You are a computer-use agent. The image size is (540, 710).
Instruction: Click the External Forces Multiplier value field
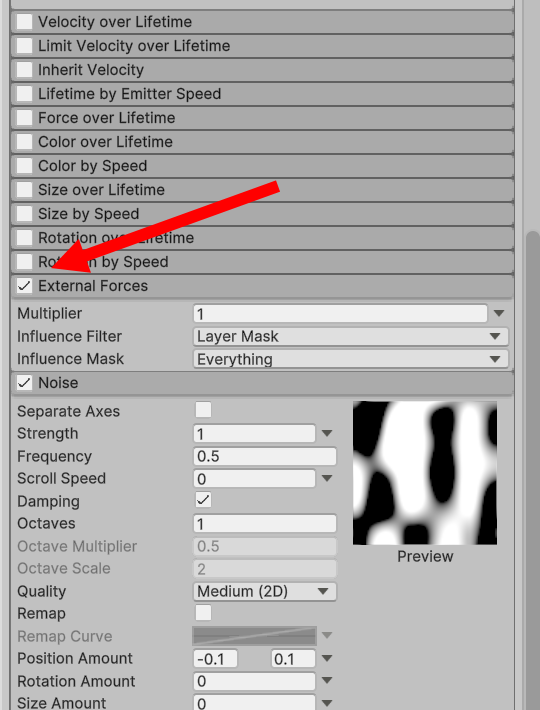tap(340, 313)
